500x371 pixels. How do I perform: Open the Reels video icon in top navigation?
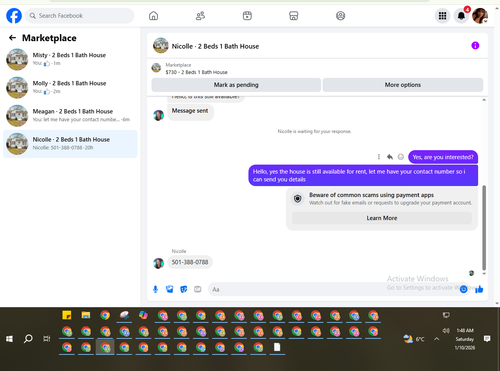(x=247, y=16)
